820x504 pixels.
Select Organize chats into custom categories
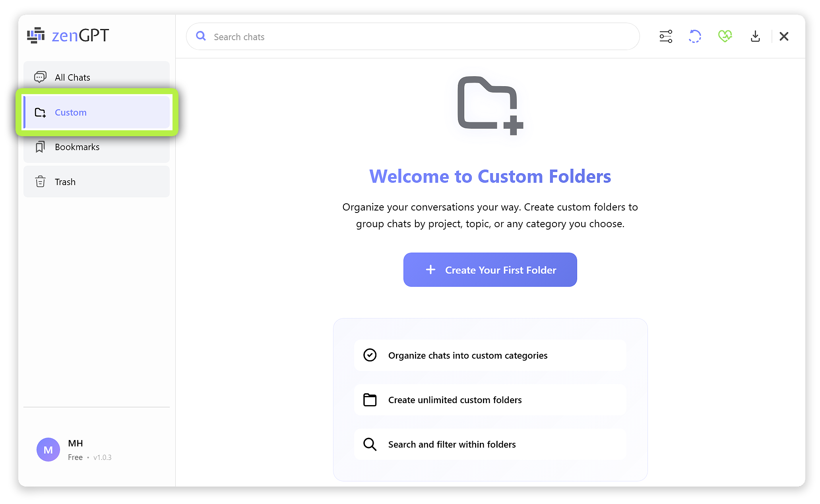468,355
